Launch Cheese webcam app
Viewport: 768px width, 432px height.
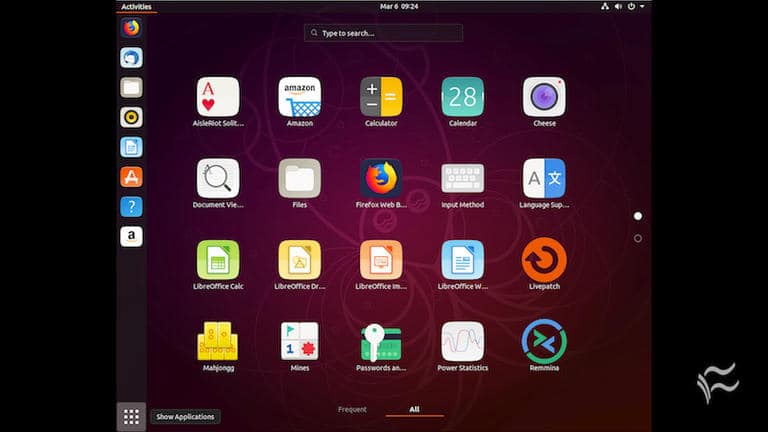click(x=544, y=97)
